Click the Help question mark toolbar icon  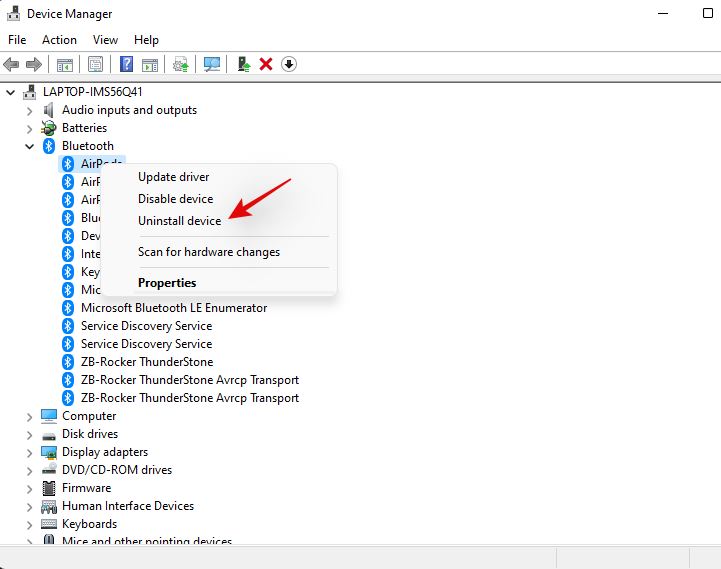(x=127, y=64)
